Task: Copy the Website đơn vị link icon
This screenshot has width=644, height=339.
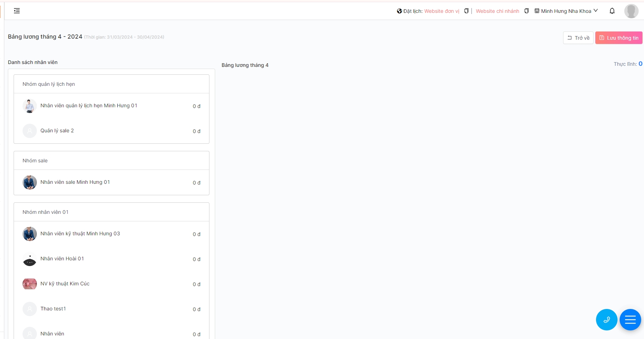Action: pyautogui.click(x=466, y=11)
